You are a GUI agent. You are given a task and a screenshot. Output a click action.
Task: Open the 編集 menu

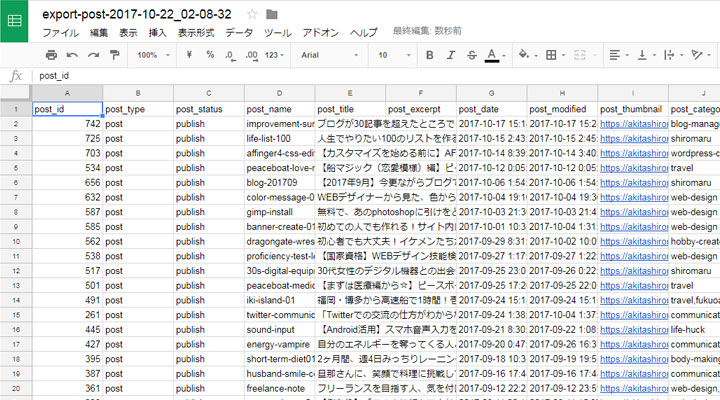point(98,33)
